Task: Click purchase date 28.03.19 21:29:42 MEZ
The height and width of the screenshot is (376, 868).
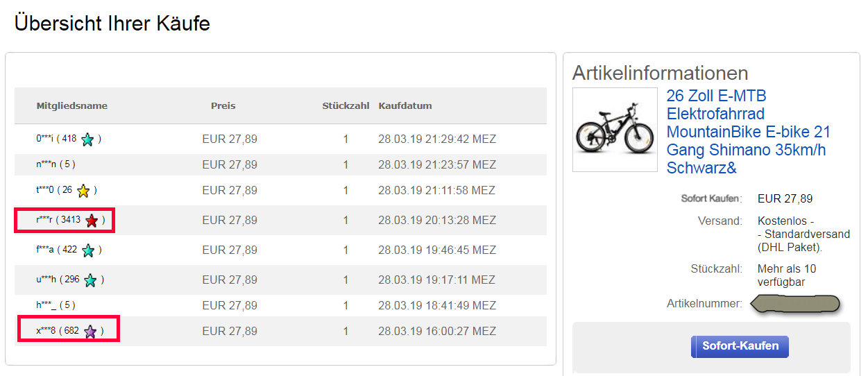Action: click(437, 139)
